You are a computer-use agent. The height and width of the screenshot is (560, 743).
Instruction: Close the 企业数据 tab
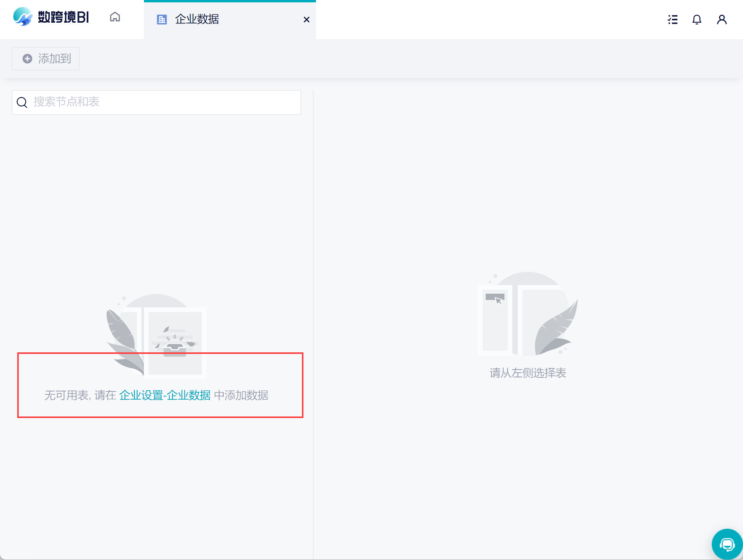[307, 20]
